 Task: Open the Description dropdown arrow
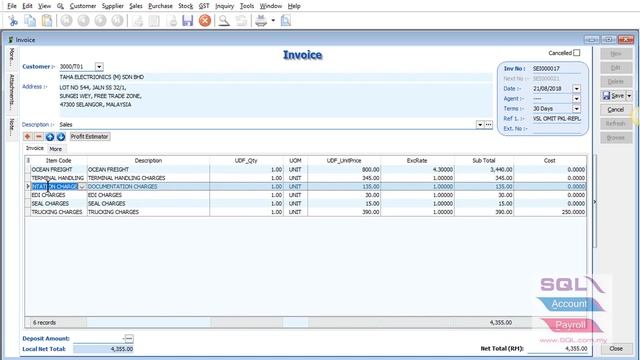(x=480, y=124)
